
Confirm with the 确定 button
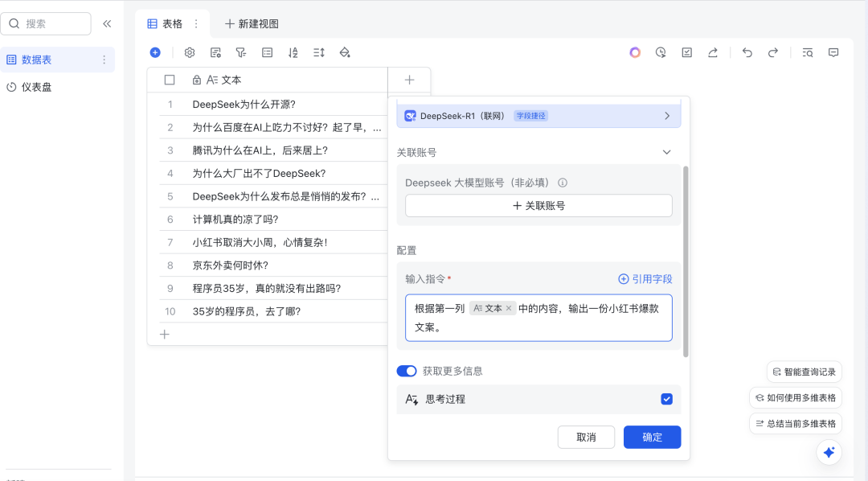pyautogui.click(x=652, y=438)
